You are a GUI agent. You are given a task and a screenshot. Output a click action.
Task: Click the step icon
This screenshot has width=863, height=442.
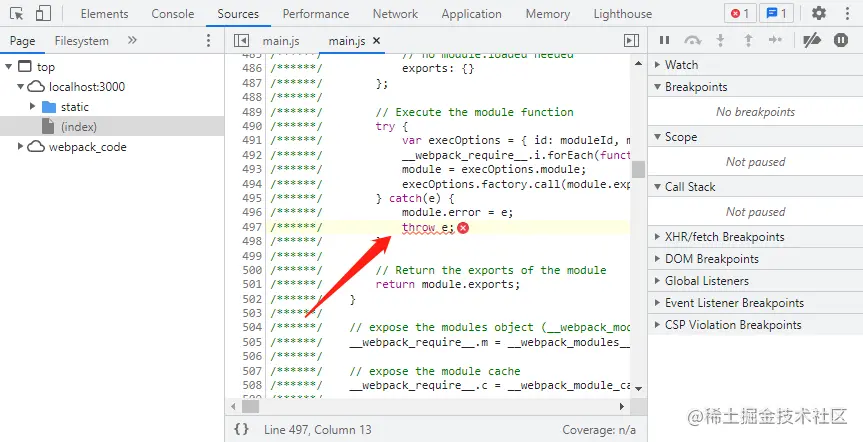tap(775, 40)
